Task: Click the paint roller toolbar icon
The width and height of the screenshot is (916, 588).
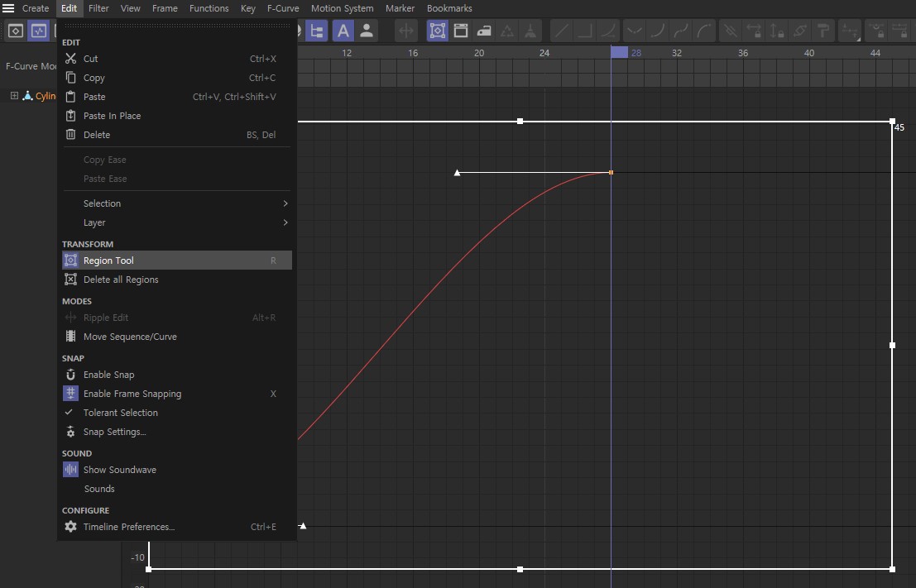Action: [x=823, y=31]
